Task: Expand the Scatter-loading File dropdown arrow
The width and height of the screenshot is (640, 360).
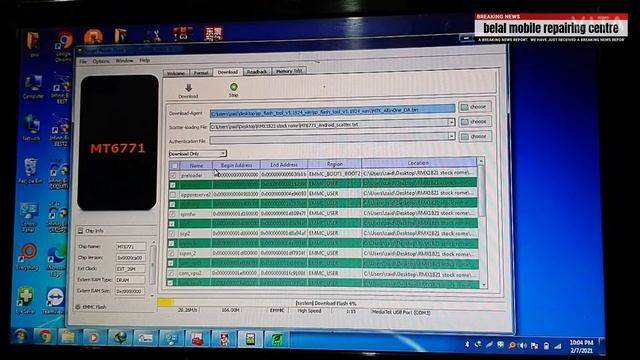Action: point(451,122)
